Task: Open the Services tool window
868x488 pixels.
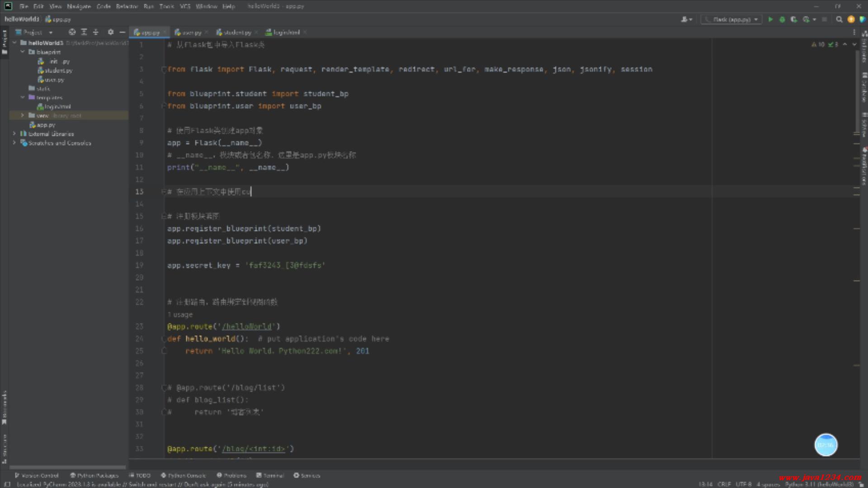Action: tap(307, 475)
